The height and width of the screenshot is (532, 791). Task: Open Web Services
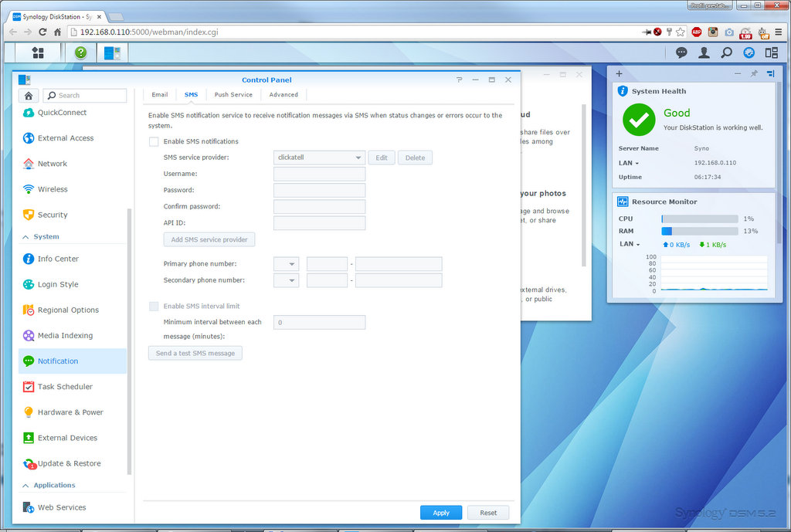(x=73, y=507)
